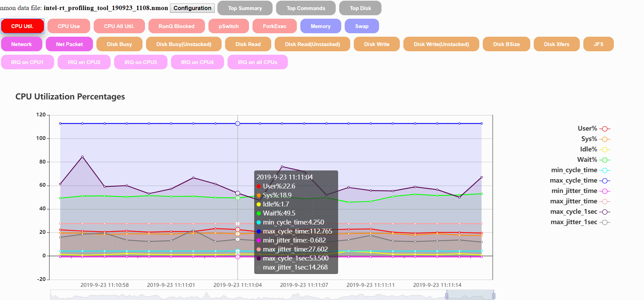Show Disk Write(Unstacked) chart
Screen dimensions: 644x300
click(x=441, y=44)
